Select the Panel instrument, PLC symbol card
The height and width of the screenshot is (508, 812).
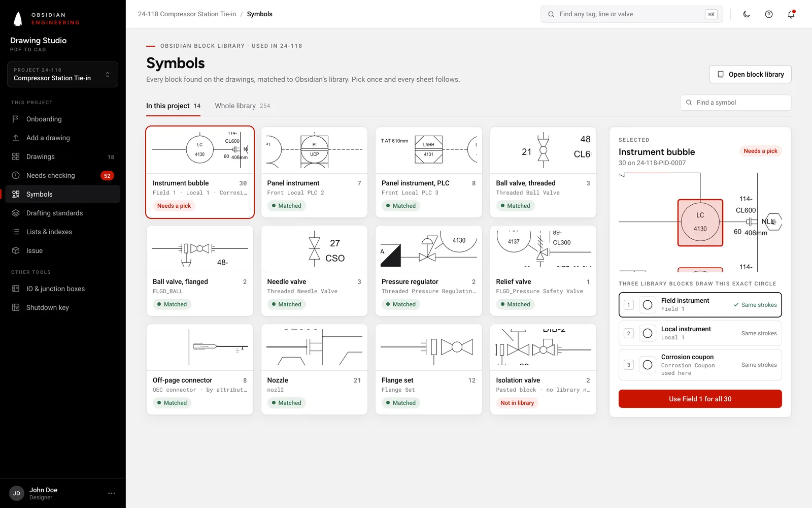click(429, 172)
